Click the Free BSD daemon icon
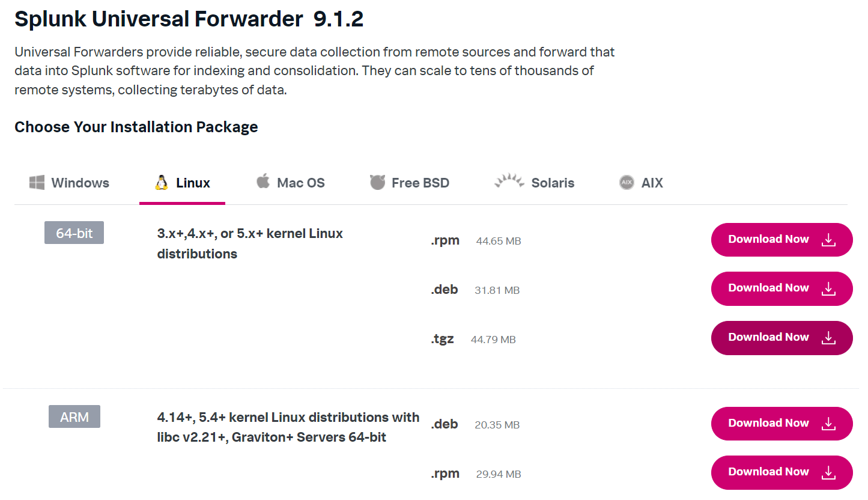 (x=377, y=183)
